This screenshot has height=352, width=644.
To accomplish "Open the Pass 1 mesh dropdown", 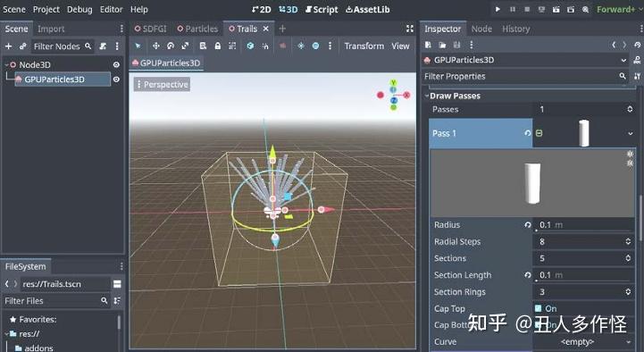I will click(630, 133).
